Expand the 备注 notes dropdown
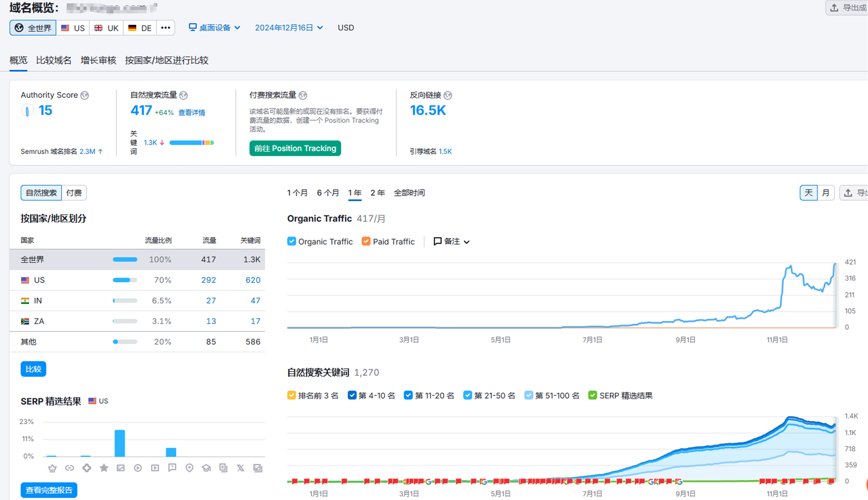The height and width of the screenshot is (500, 868). [451, 242]
